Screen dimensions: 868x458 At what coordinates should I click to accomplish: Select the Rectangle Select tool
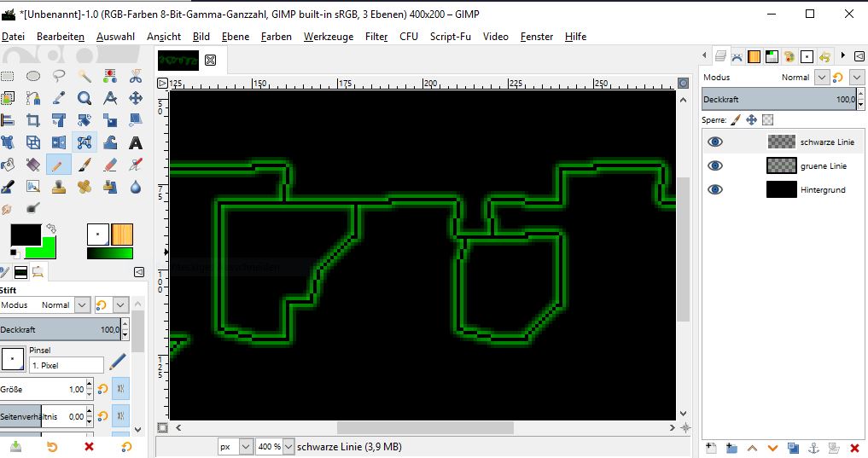(x=7, y=77)
